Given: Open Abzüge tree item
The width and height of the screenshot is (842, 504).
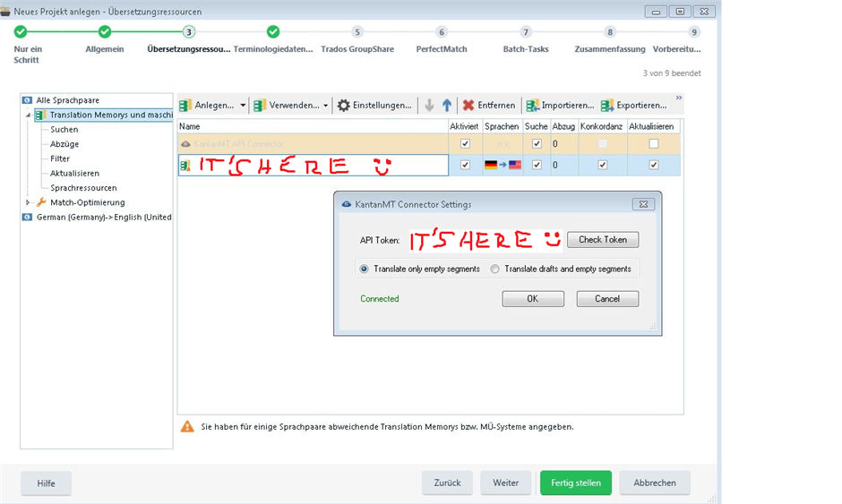Looking at the screenshot, I should (x=64, y=144).
